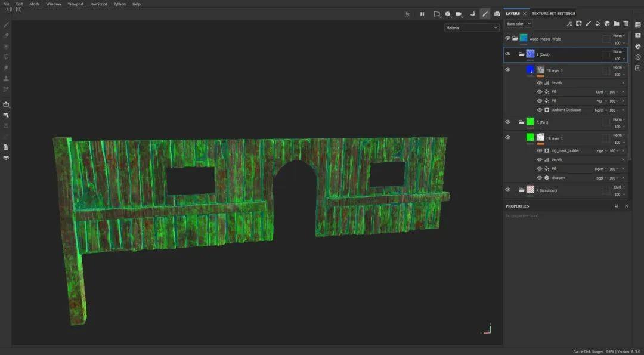Close the Properties panel
The height and width of the screenshot is (355, 644).
click(x=626, y=206)
